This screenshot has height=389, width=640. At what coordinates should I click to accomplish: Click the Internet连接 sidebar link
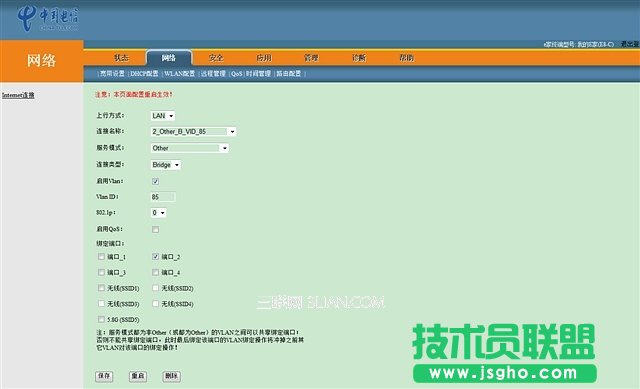coord(18,95)
